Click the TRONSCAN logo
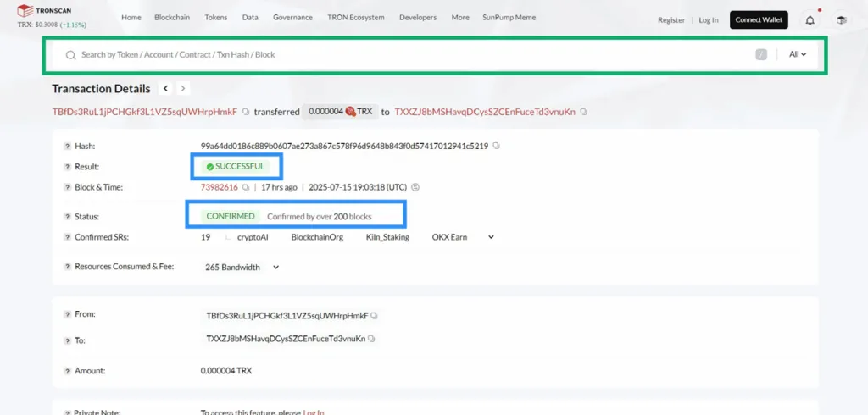The height and width of the screenshot is (415, 868). coord(44,10)
